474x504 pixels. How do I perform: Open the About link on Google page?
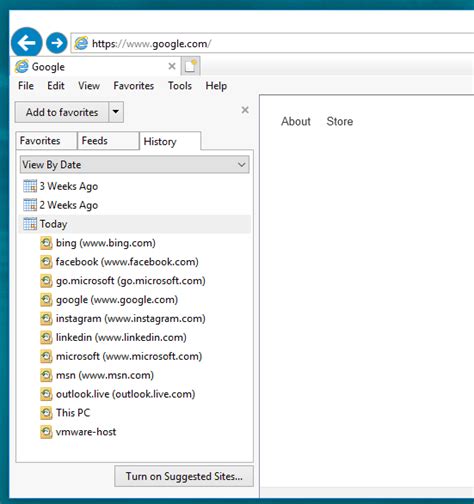click(296, 121)
